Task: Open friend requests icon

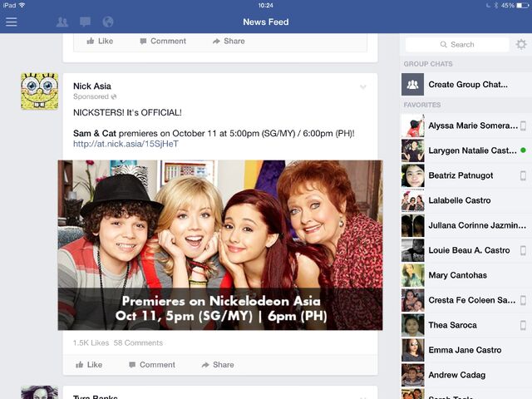Action: 62,22
